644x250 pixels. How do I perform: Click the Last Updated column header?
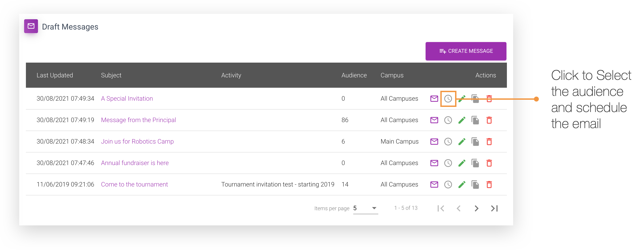55,75
